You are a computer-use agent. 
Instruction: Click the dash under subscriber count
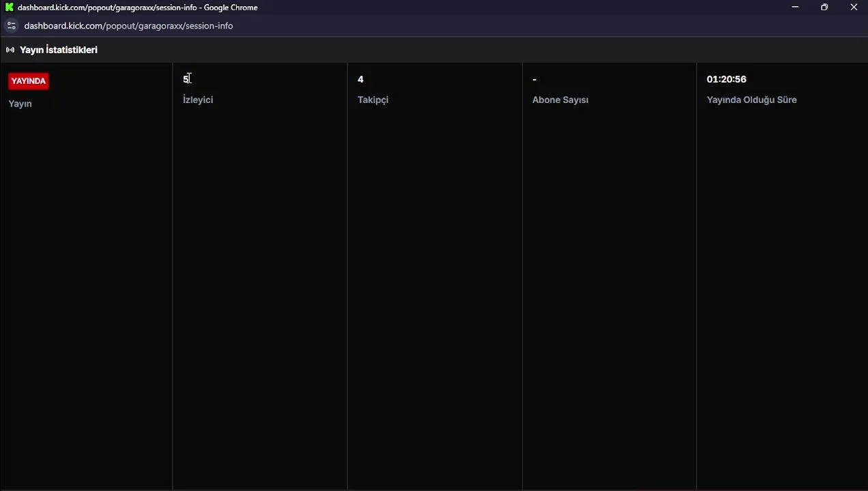click(x=534, y=80)
